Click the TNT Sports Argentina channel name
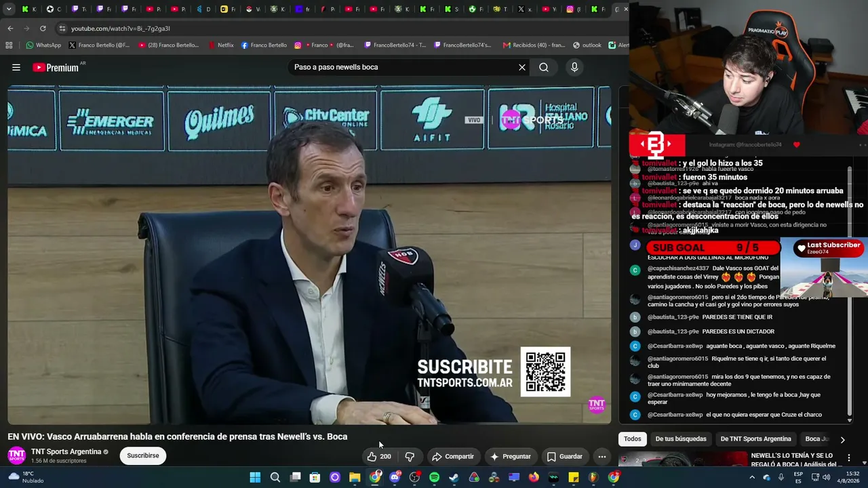Screen dimensions: 868x488 (66, 451)
